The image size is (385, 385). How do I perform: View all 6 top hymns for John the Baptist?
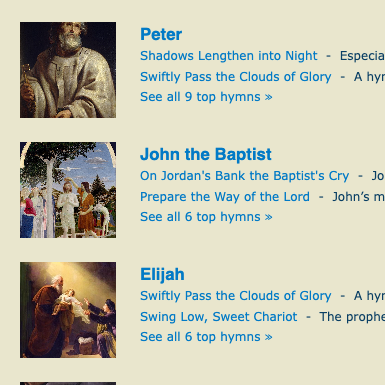[206, 217]
